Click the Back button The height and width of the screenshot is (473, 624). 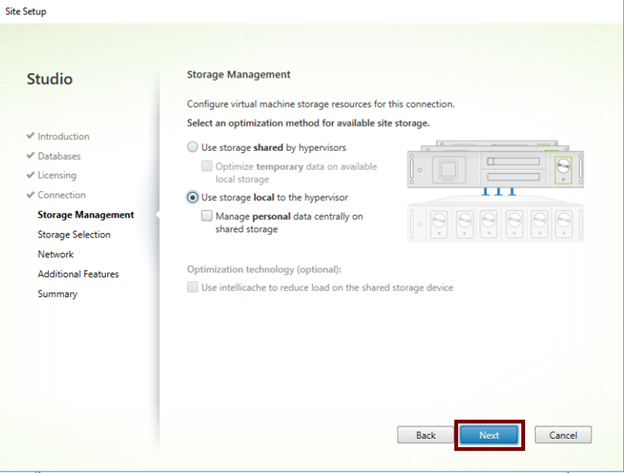[426, 435]
